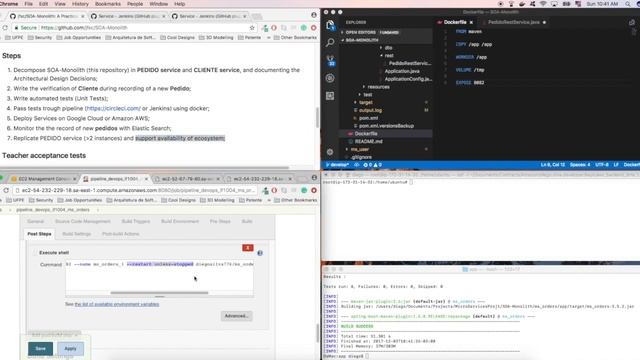
Task: Open Chrome profile icon in the GitHub window
Action: 314,15
